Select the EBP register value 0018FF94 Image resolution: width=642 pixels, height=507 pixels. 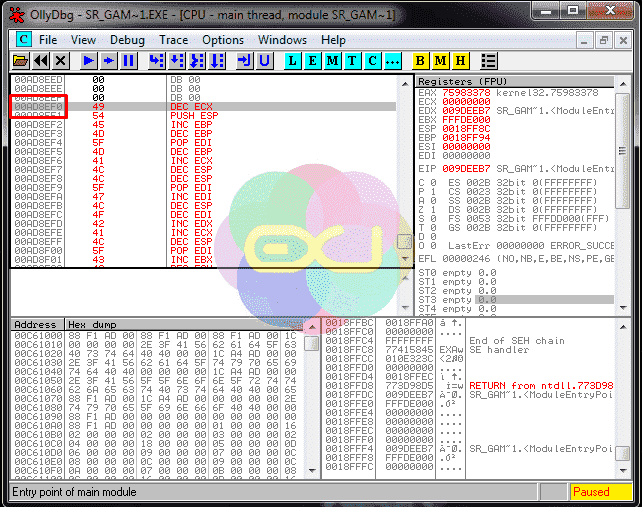click(466, 138)
